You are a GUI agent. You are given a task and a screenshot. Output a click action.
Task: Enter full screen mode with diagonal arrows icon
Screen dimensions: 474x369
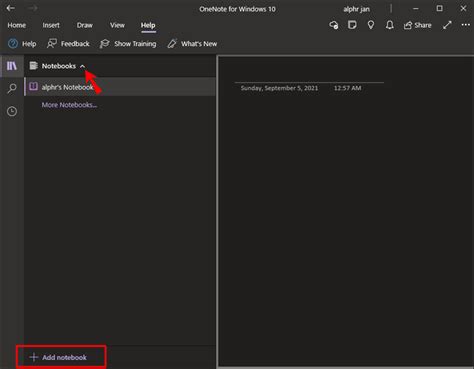[447, 25]
